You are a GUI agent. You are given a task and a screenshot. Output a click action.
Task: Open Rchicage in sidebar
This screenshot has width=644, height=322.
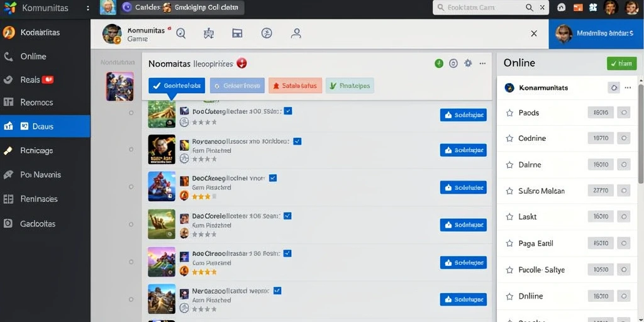[45, 151]
